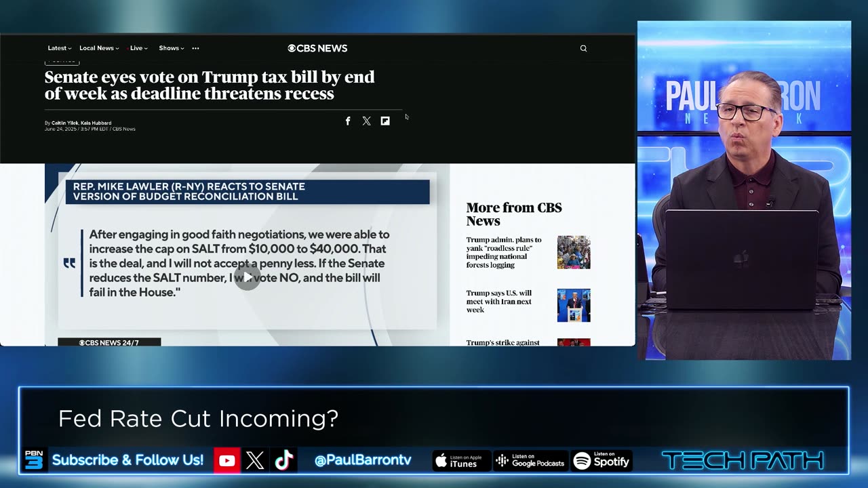The image size is (868, 488).
Task: Share the article on X
Action: click(366, 121)
